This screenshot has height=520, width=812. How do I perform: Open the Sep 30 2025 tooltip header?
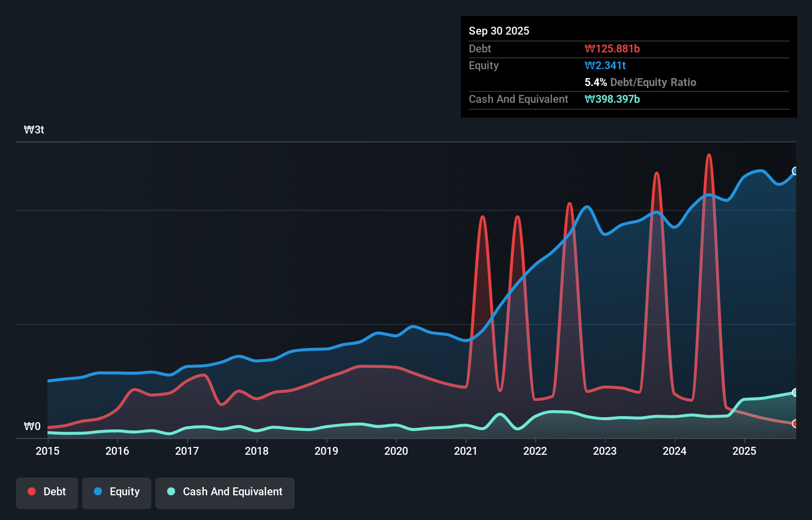click(x=499, y=31)
